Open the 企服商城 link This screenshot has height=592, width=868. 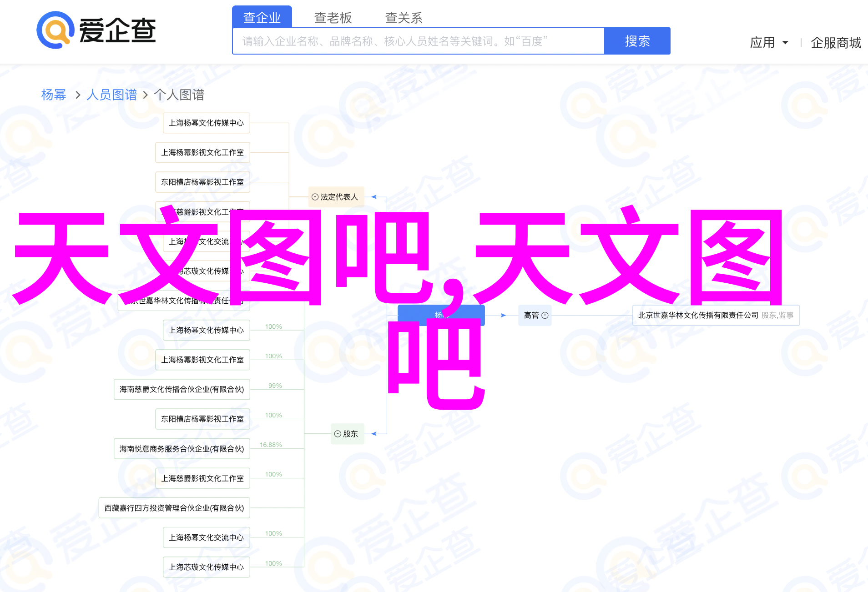pyautogui.click(x=836, y=43)
